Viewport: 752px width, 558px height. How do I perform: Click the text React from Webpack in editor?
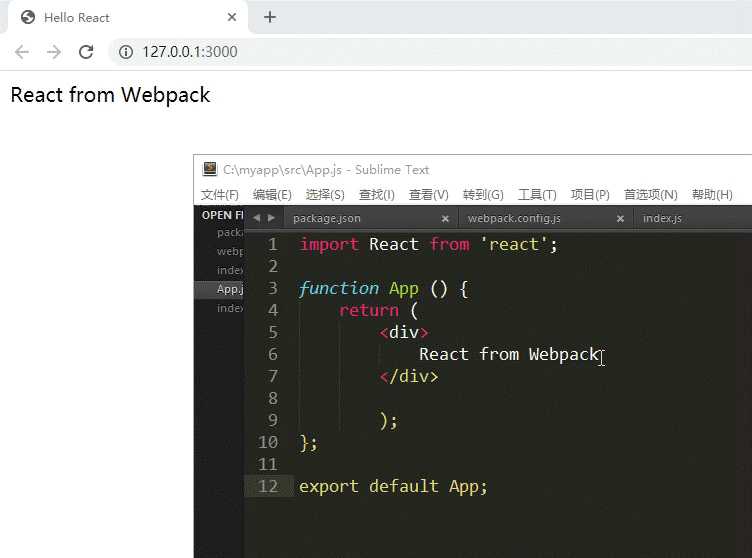click(509, 354)
